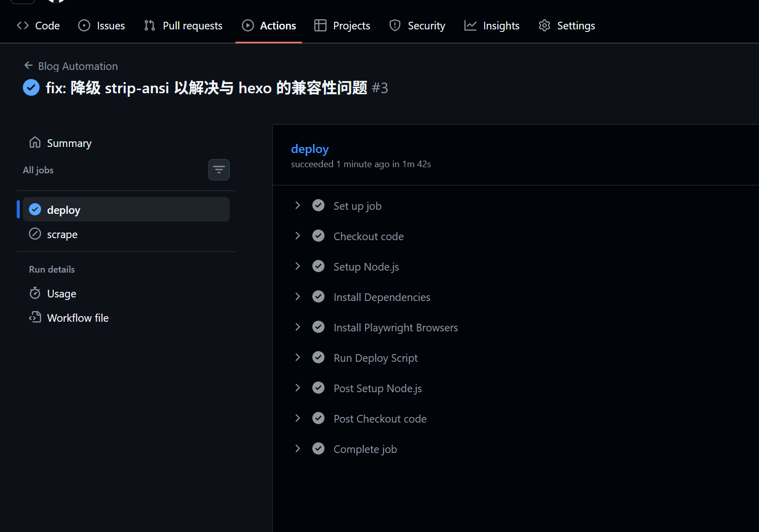Click the green check on Checkout code step
The width and height of the screenshot is (759, 532).
318,236
